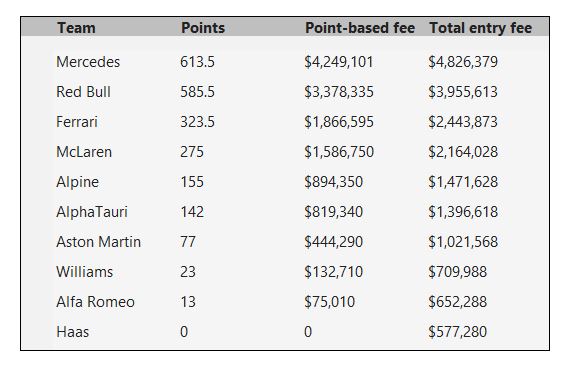The image size is (567, 375).
Task: Click the $894,350 Alpine point fee
Action: pyautogui.click(x=333, y=182)
